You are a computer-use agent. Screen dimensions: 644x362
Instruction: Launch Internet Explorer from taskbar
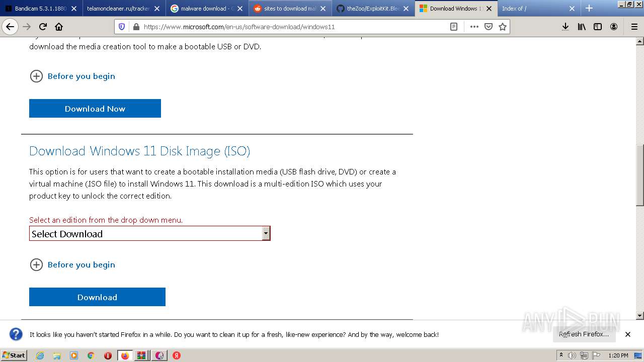[40, 355]
